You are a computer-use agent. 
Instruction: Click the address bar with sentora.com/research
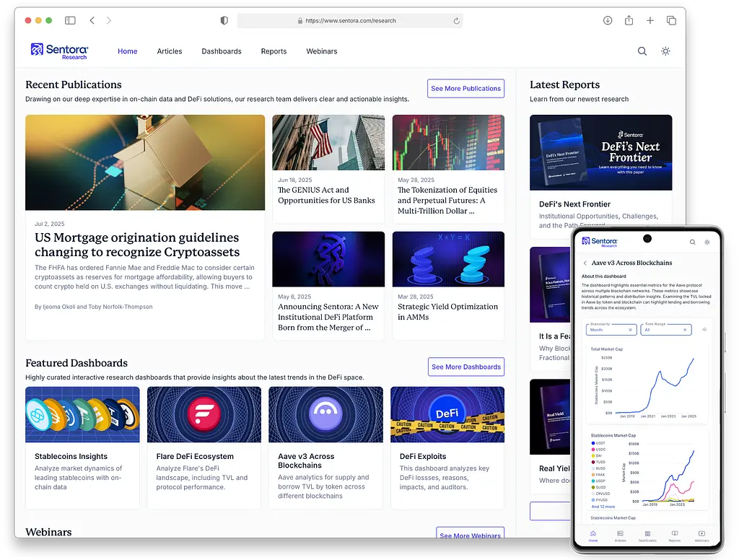350,21
